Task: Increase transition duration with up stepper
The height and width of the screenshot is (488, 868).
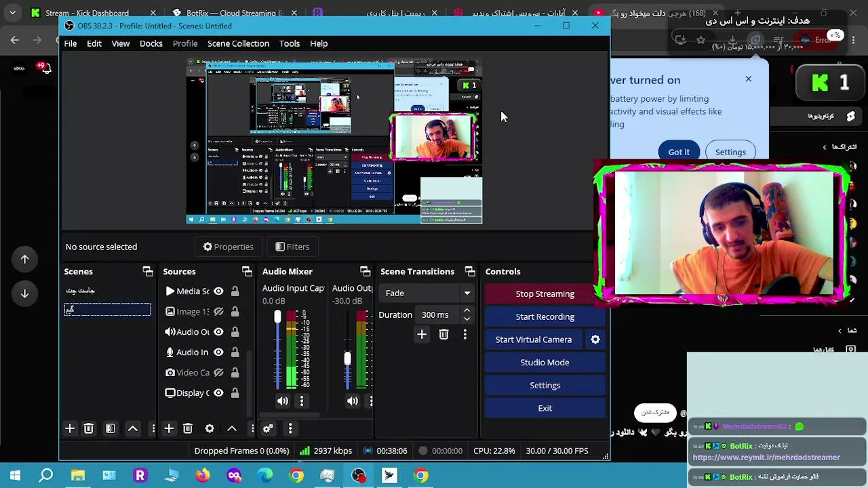Action: tap(467, 311)
